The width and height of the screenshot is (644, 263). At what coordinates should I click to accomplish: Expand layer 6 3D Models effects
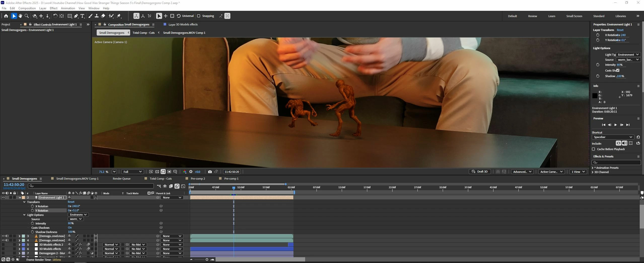(x=19, y=249)
